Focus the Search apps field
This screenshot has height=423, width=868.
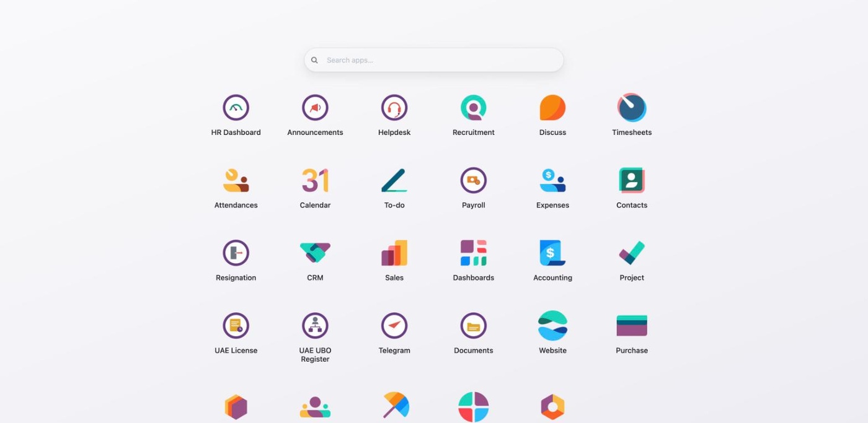tap(434, 60)
